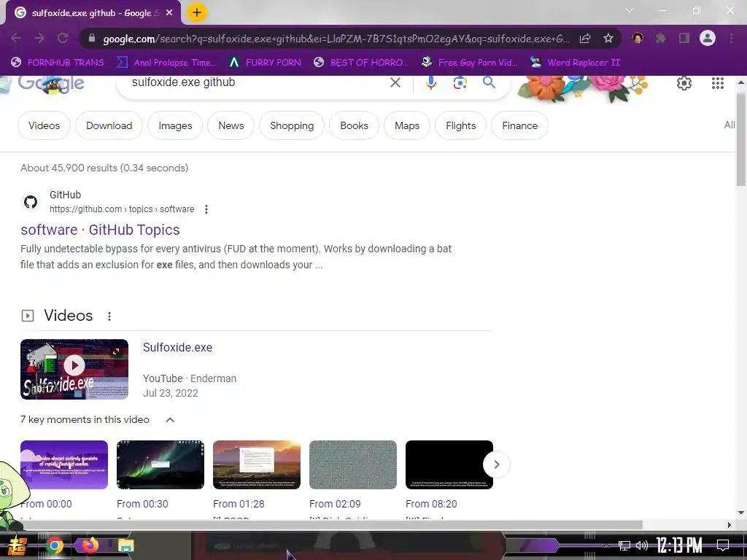Collapse the key moments list
The height and width of the screenshot is (560, 747).
tap(169, 420)
